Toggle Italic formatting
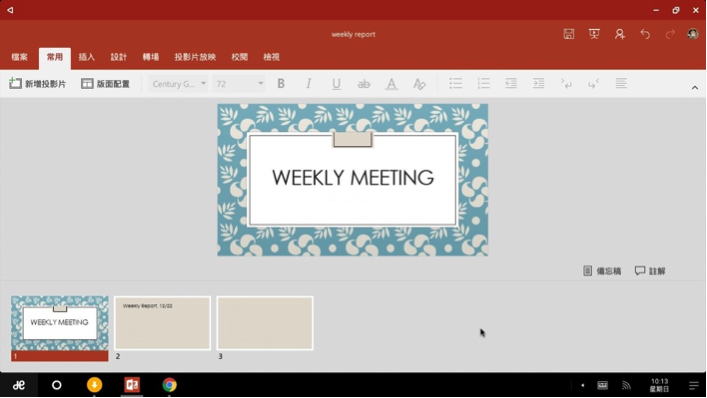Viewport: 707px width, 398px height. pos(308,83)
